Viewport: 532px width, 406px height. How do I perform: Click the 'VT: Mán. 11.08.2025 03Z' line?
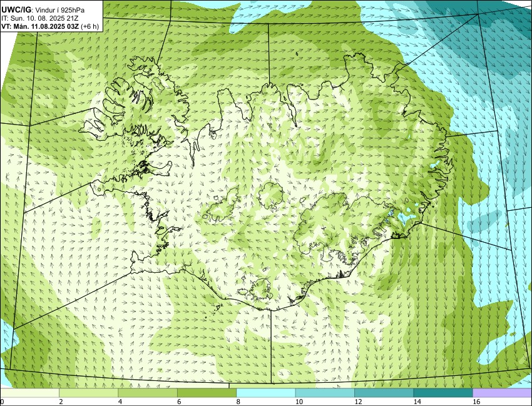pos(41,26)
